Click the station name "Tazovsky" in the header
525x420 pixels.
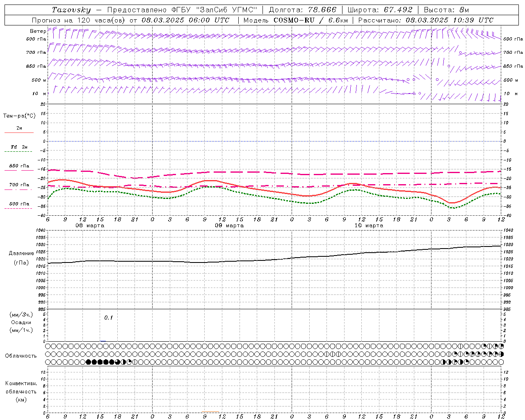71,10
